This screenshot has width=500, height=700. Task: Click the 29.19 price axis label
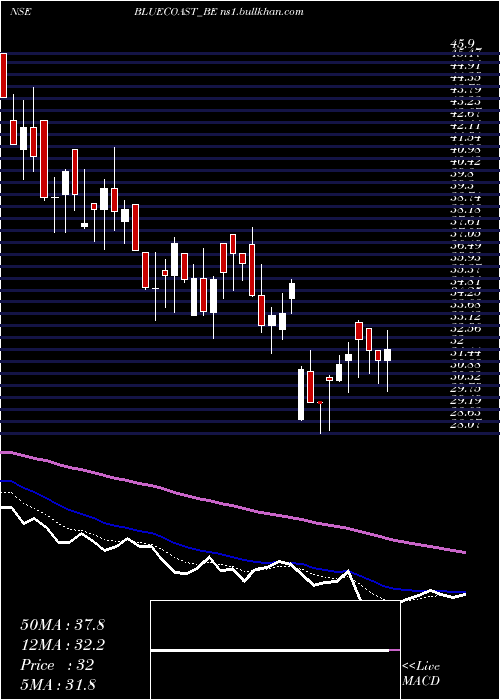coord(466,402)
